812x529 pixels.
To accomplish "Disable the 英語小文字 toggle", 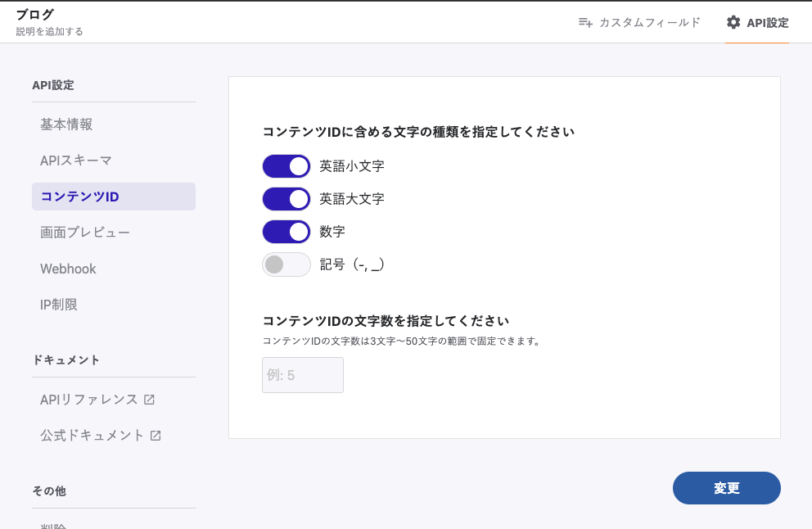I will tap(286, 166).
